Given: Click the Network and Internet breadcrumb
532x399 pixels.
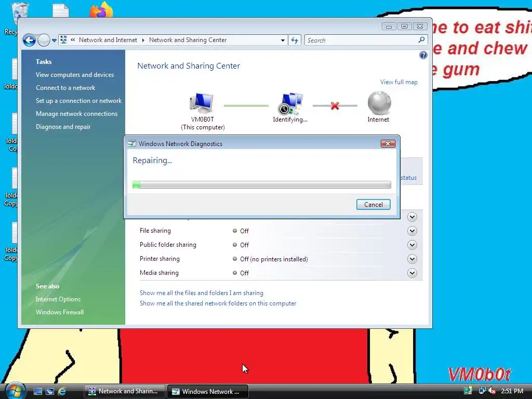Looking at the screenshot, I should click(108, 40).
